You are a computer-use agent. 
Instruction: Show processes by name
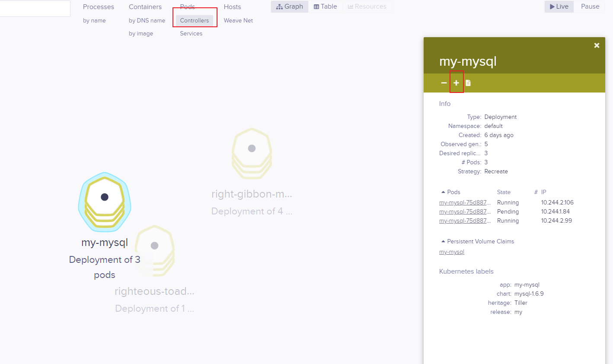coord(94,20)
